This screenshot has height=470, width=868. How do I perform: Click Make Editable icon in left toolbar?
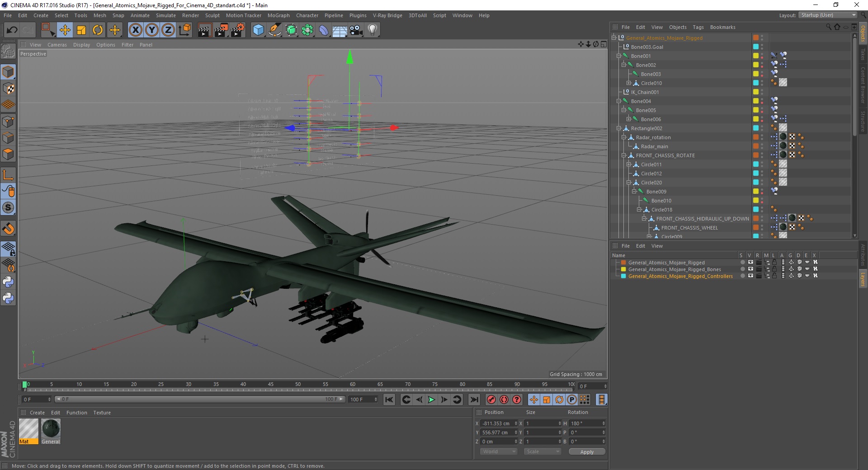coord(8,52)
